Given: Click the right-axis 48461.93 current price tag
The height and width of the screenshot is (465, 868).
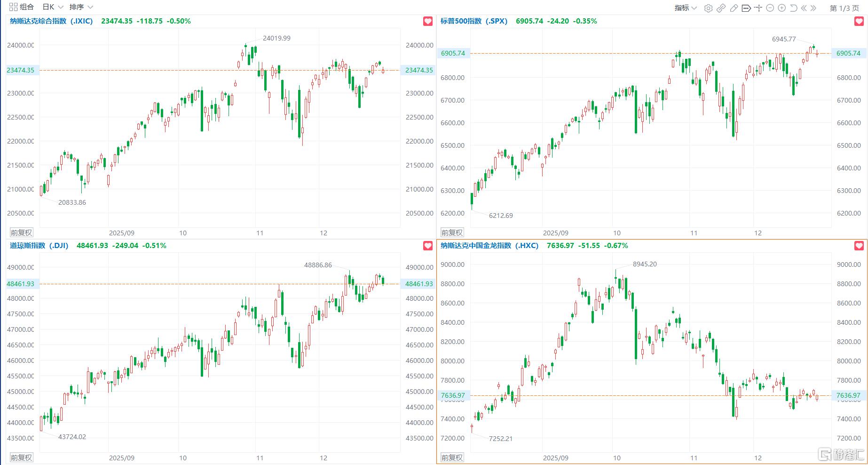Looking at the screenshot, I should 419,284.
